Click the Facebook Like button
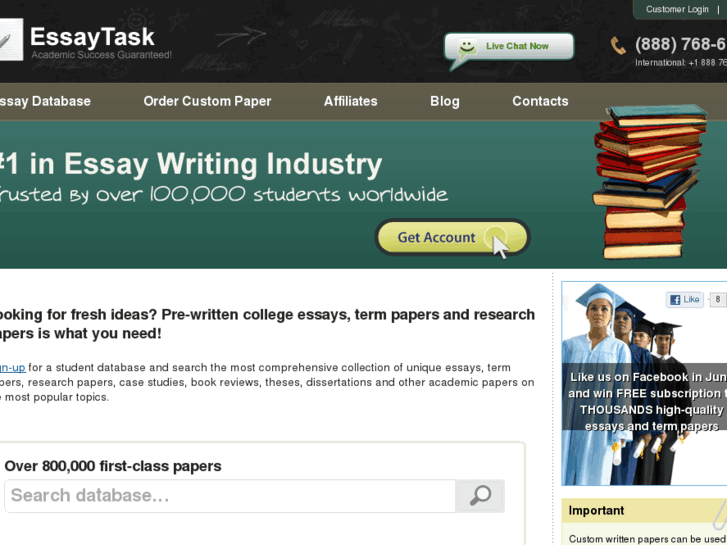The height and width of the screenshot is (545, 727). tap(685, 300)
